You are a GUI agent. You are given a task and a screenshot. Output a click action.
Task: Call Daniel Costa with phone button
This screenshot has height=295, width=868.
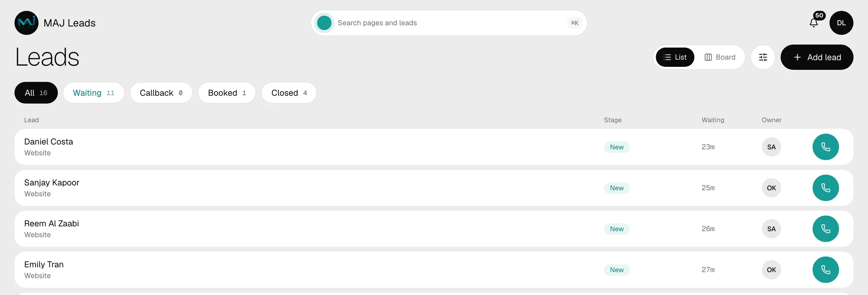pyautogui.click(x=826, y=147)
